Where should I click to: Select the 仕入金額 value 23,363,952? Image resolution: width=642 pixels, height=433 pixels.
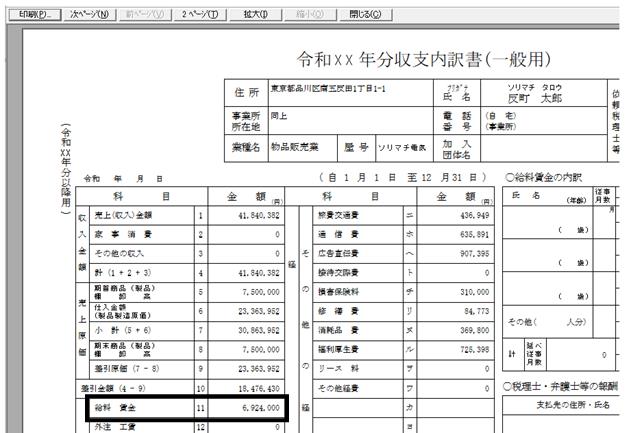(x=246, y=311)
